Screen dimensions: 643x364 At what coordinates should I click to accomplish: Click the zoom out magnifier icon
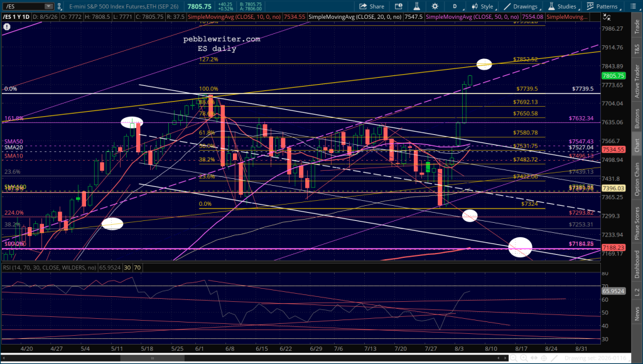pyautogui.click(x=512, y=358)
